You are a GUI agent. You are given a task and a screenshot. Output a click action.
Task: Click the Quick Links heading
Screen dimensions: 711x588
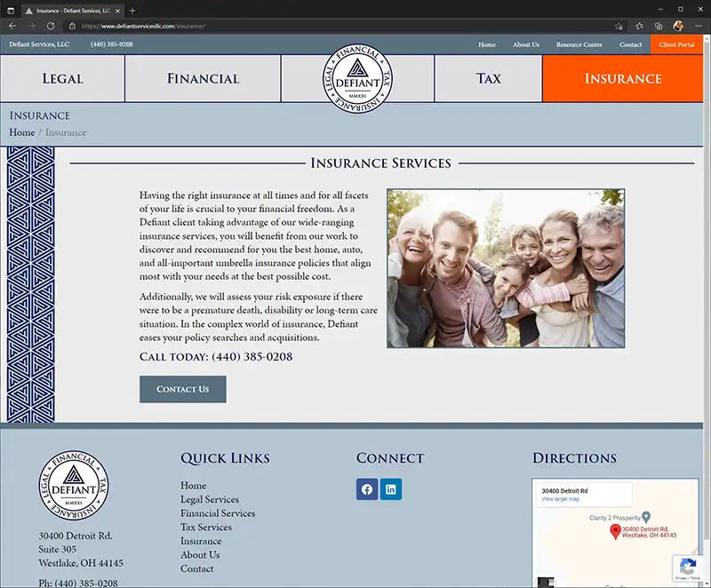pyautogui.click(x=225, y=458)
